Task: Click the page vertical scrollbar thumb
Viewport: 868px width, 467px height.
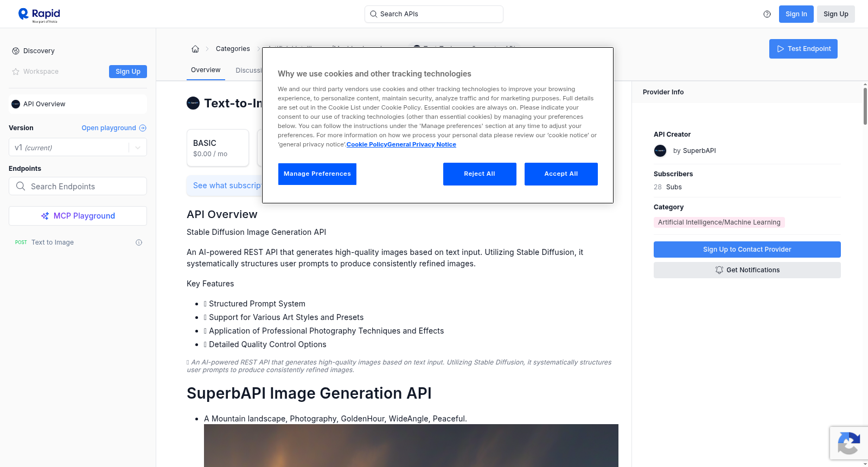Action: pyautogui.click(x=865, y=106)
